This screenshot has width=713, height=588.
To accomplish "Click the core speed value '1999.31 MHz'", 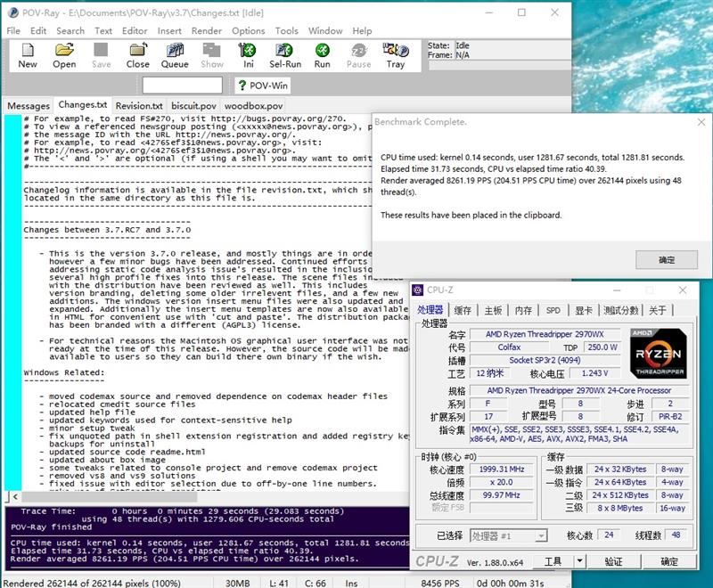I will (501, 470).
